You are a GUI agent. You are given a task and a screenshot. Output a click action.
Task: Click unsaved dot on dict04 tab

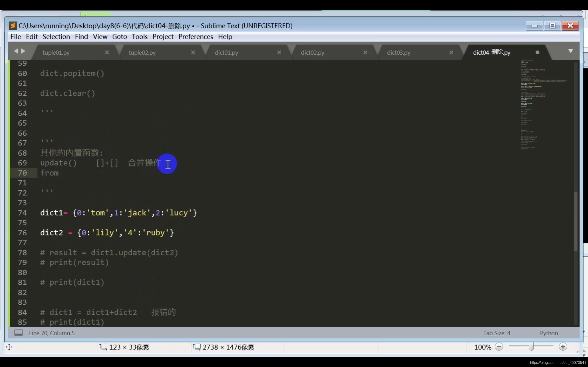point(537,53)
